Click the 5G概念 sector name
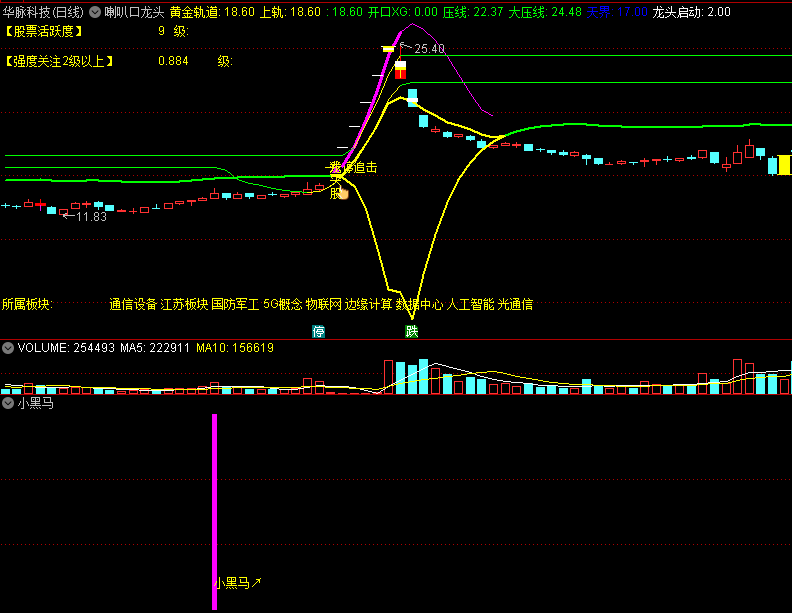This screenshot has width=792, height=613. pyautogui.click(x=282, y=304)
